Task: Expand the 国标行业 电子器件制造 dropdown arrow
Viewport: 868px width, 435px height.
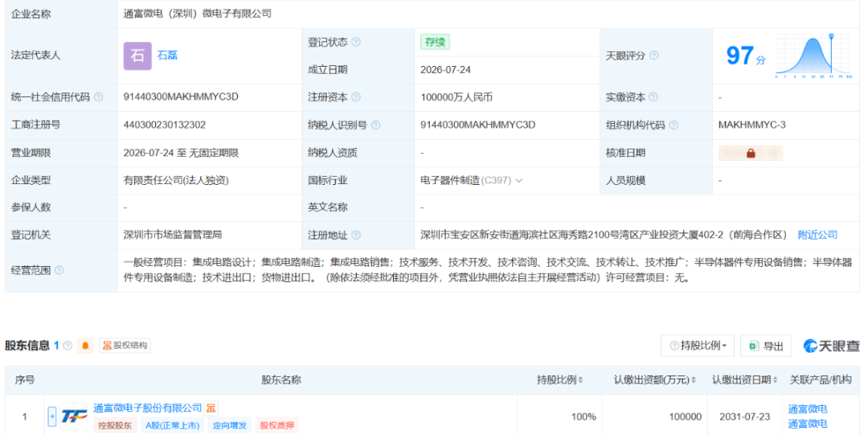Action: [x=519, y=181]
